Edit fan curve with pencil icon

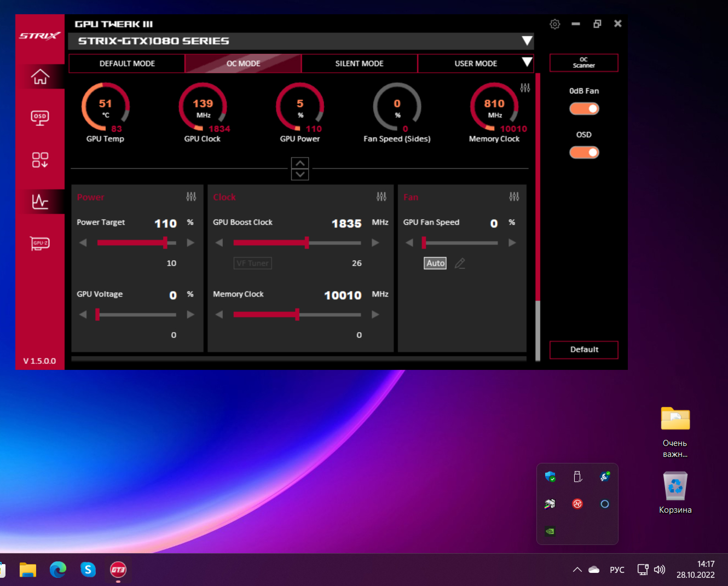pos(460,263)
